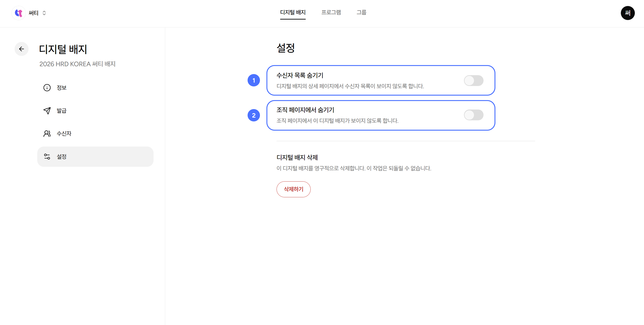
Task: Expand the 써티 organization switcher chevron
Action: [x=44, y=13]
